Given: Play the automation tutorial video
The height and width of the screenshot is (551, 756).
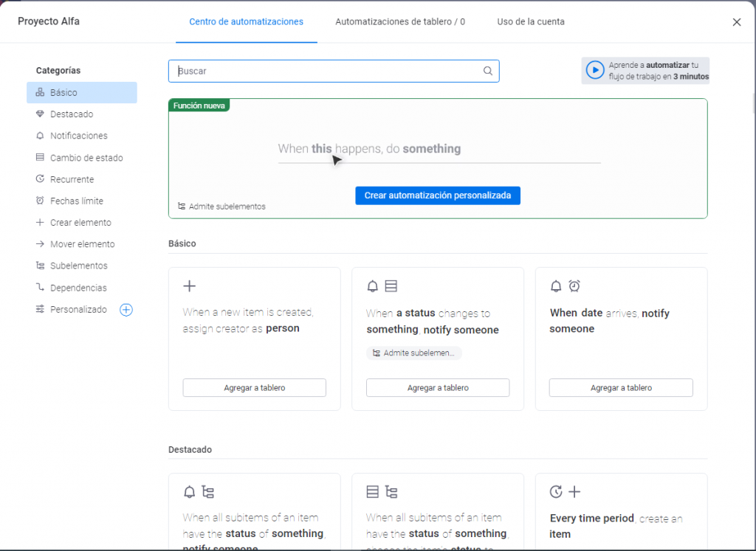Looking at the screenshot, I should tap(594, 70).
